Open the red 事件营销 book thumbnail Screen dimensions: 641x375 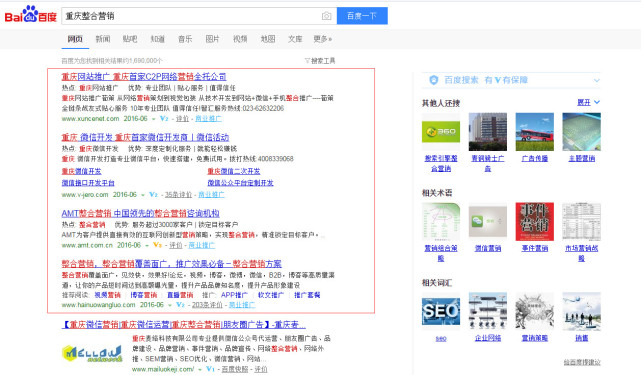(535, 222)
